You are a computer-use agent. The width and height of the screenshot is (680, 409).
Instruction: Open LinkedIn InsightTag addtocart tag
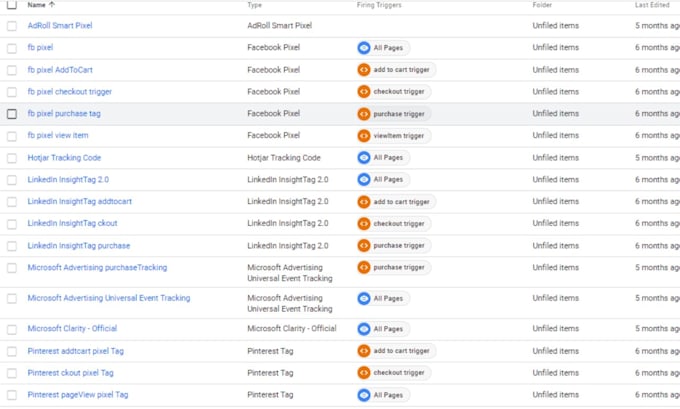(x=79, y=201)
